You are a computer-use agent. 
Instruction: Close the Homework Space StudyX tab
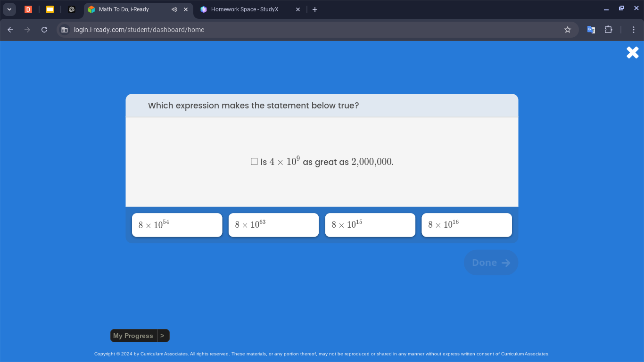(x=298, y=9)
